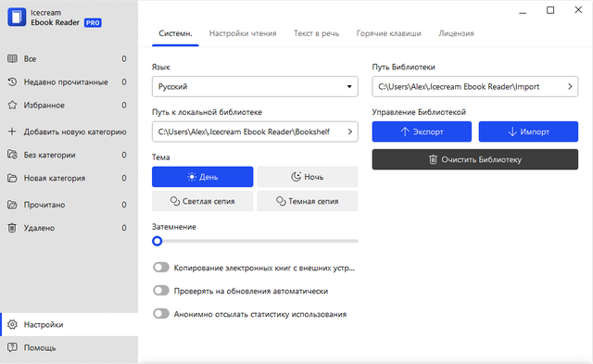Select the Избранное star icon
The height and width of the screenshot is (364, 593).
pos(12,105)
